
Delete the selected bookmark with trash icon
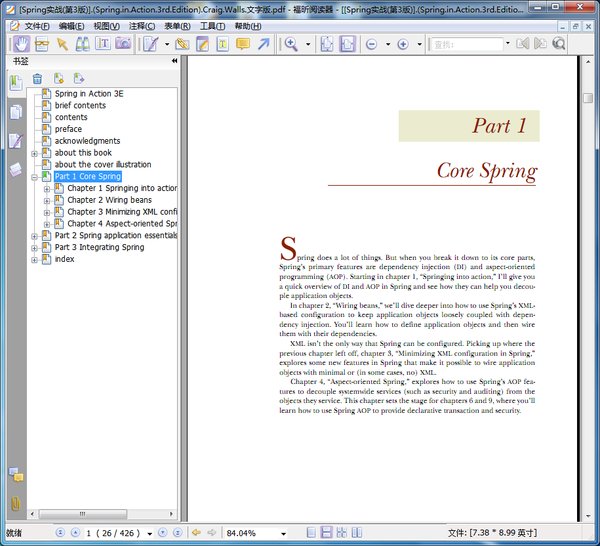pyautogui.click(x=37, y=79)
